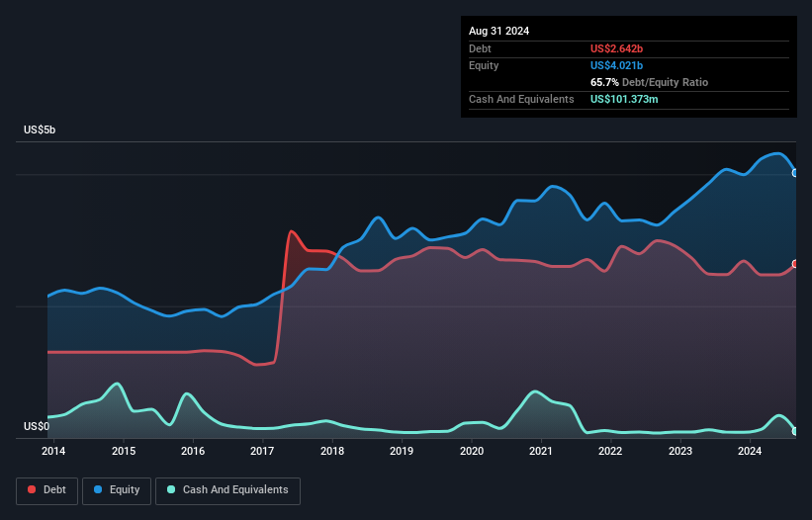Image resolution: width=812 pixels, height=520 pixels.
Task: Select the 2014 x-axis label
Action: [x=53, y=451]
